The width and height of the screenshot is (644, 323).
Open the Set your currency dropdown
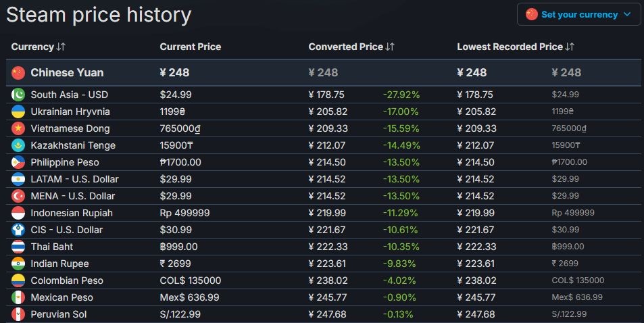pos(578,14)
